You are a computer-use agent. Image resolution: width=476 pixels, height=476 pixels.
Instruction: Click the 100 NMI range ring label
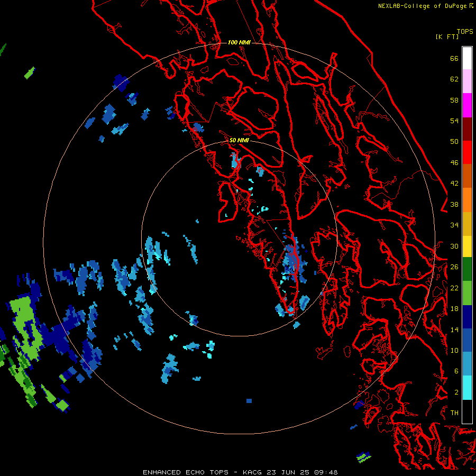239,42
